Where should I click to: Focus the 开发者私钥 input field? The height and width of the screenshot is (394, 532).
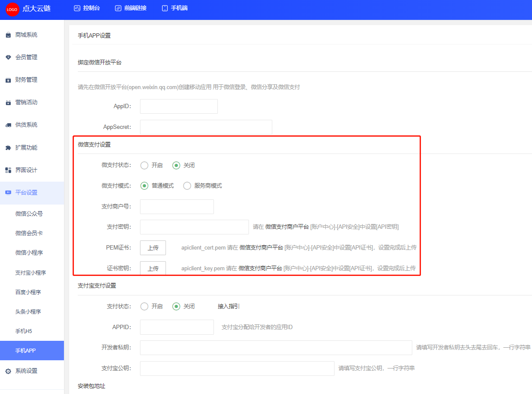(276, 348)
